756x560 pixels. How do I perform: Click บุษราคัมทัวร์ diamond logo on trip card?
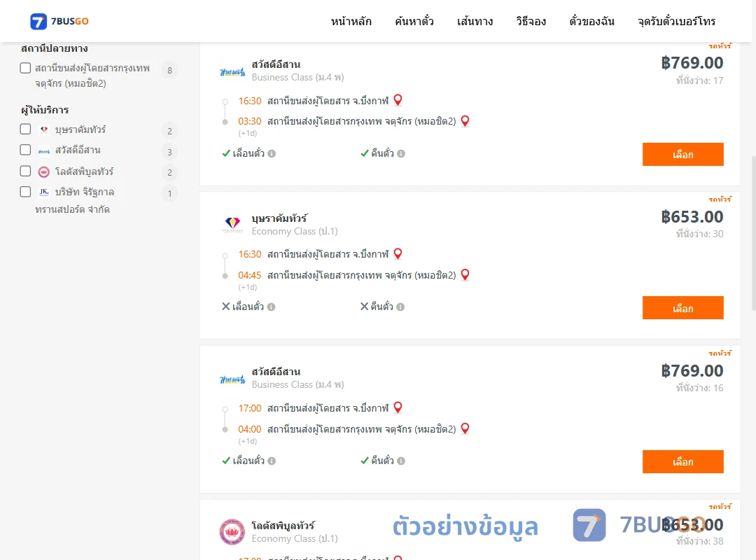click(232, 224)
